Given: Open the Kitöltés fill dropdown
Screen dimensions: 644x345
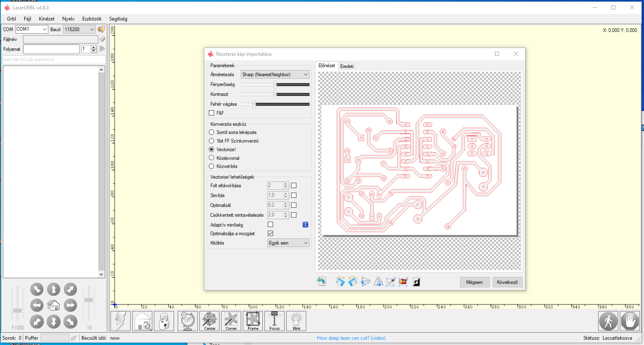Looking at the screenshot, I should 288,243.
